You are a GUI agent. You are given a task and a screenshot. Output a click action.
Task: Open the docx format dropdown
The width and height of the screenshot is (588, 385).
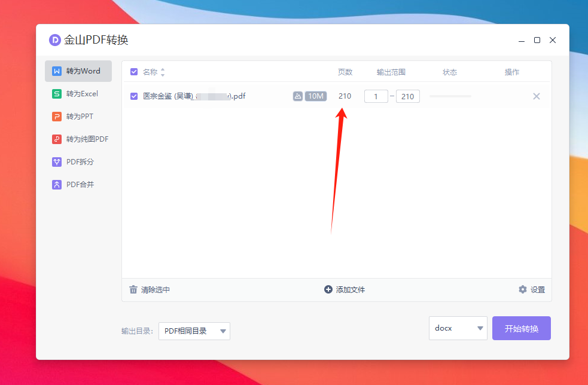458,328
